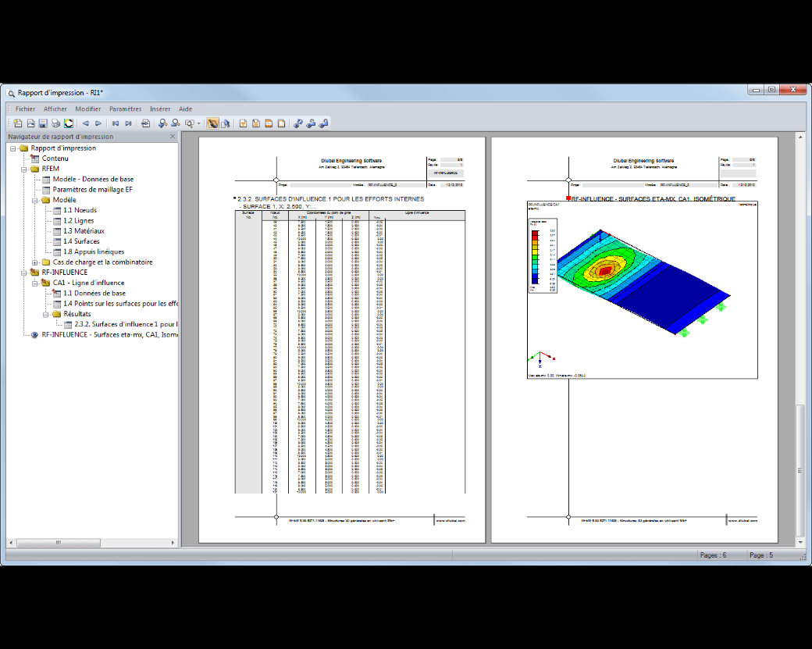Click the second orange page layout icon
812x649 pixels.
[256, 123]
